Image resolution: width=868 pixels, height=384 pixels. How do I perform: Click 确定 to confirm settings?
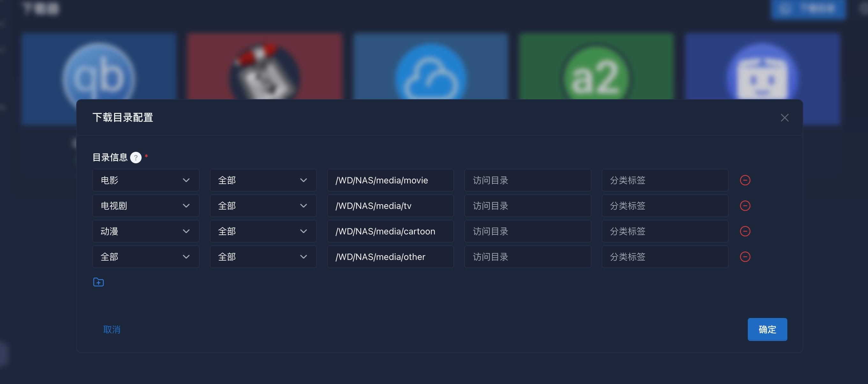767,329
